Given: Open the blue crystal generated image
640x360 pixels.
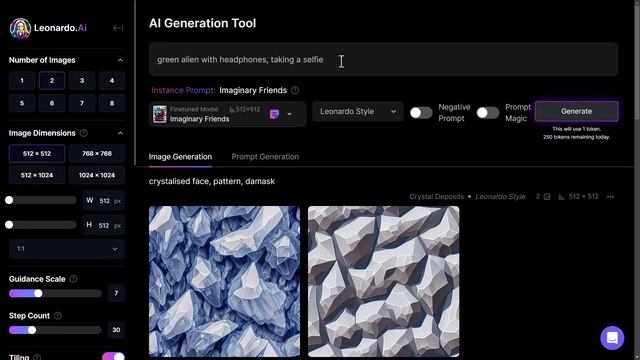Looking at the screenshot, I should click(224, 281).
